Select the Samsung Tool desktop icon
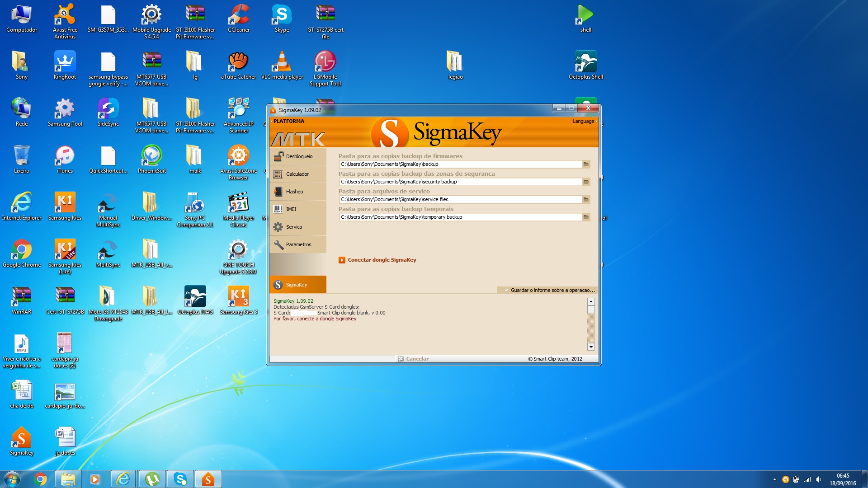 tap(65, 113)
